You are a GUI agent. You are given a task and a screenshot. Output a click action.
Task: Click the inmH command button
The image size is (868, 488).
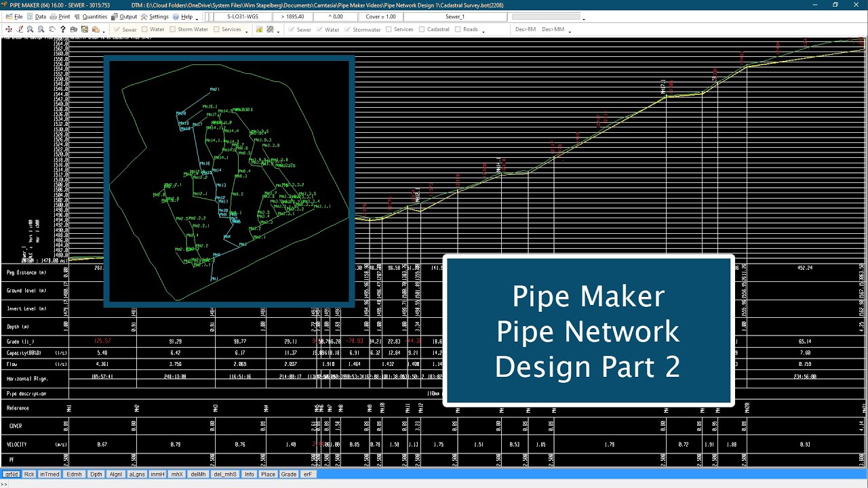(157, 474)
